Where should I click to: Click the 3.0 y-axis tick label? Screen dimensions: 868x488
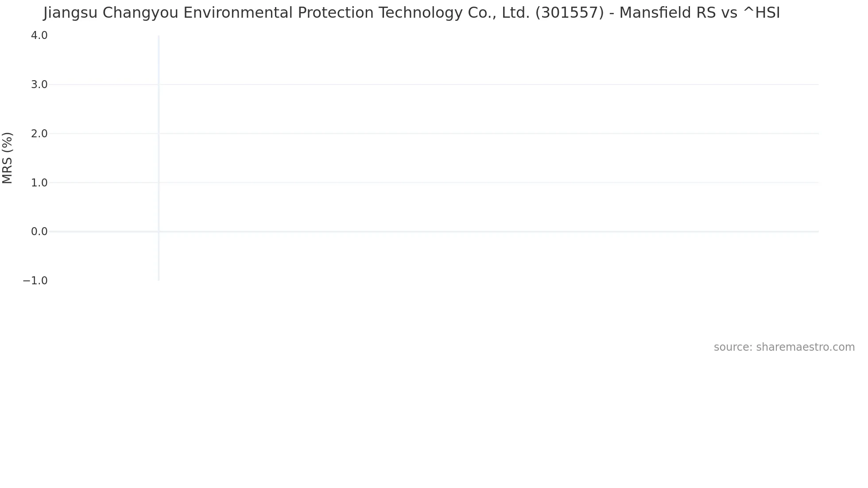click(x=39, y=85)
